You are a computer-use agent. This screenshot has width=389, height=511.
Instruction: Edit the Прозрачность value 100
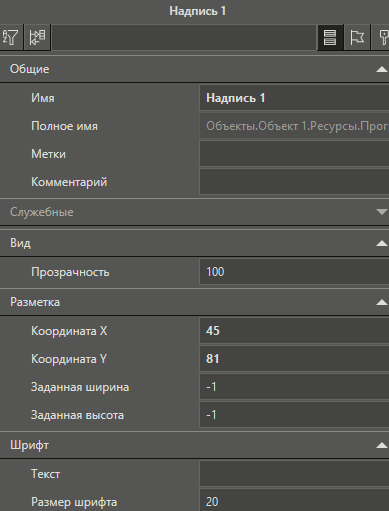(x=294, y=272)
